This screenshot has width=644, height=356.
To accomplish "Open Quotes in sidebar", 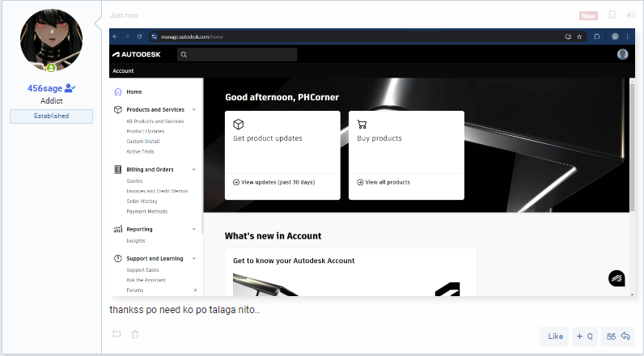I will [134, 180].
